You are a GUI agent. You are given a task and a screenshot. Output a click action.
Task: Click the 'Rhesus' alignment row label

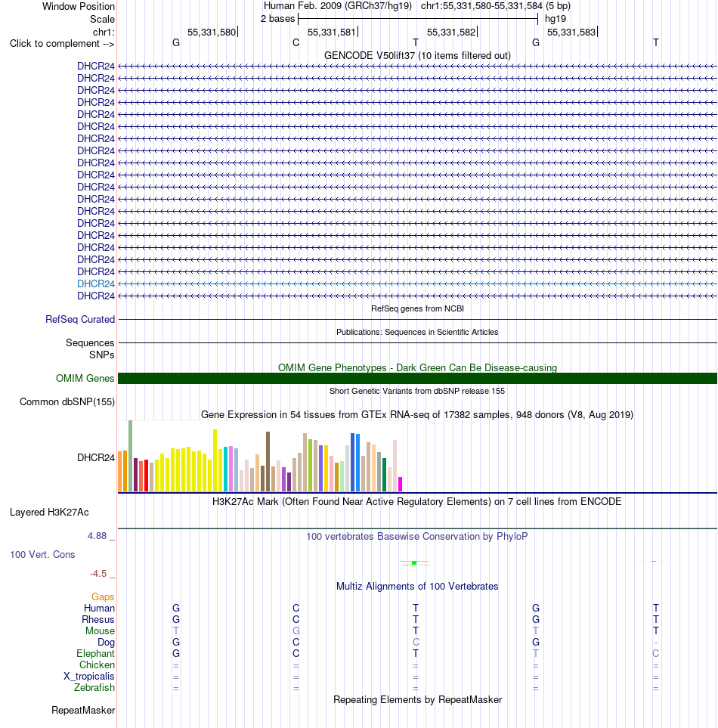tap(98, 619)
